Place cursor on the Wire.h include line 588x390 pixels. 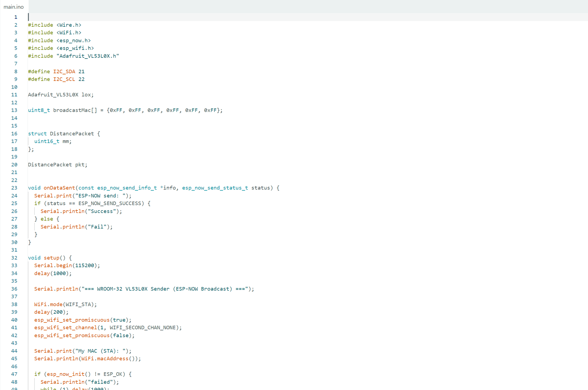click(x=55, y=25)
